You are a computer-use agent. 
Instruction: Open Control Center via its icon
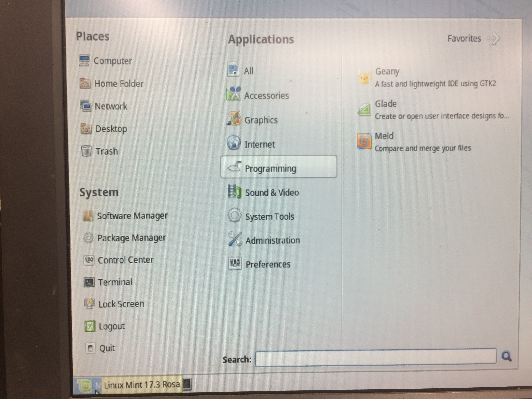pos(89,260)
